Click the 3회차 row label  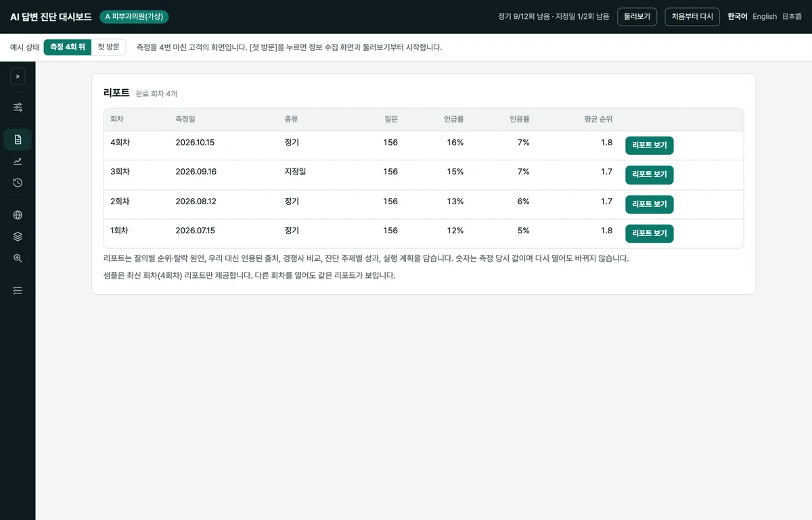pyautogui.click(x=120, y=172)
